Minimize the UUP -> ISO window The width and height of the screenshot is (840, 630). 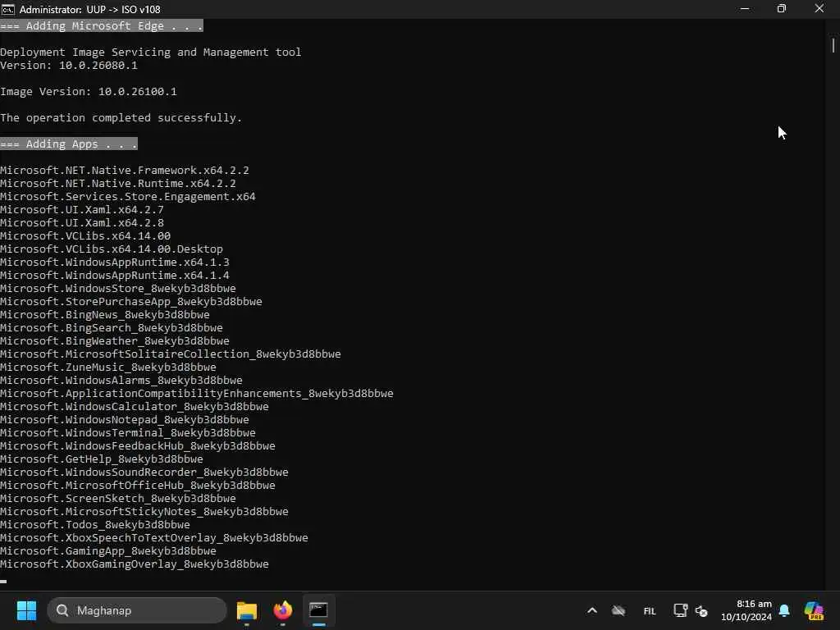pyautogui.click(x=745, y=8)
